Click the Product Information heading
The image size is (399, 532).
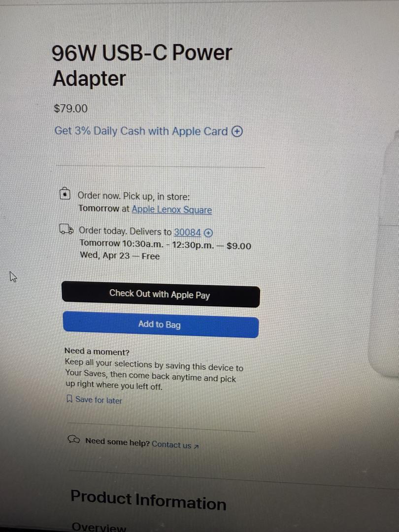[x=148, y=500]
